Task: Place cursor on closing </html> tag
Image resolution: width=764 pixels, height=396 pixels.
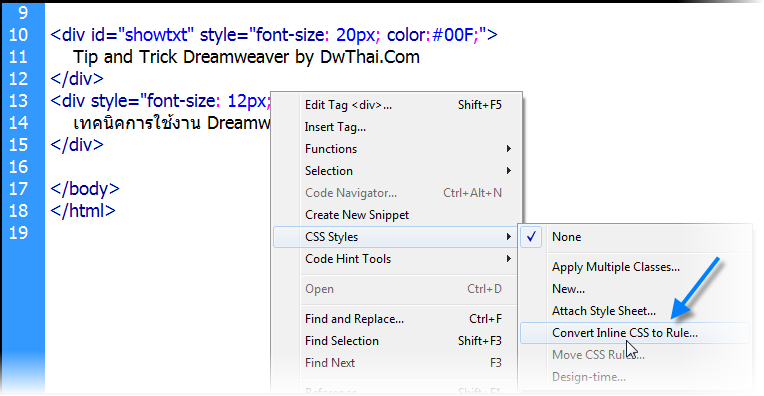Action: point(83,210)
